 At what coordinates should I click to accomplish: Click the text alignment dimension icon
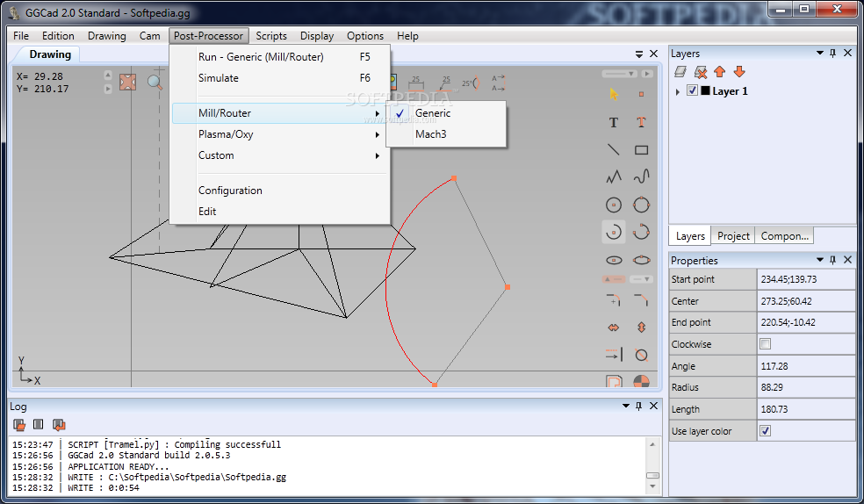[x=498, y=83]
